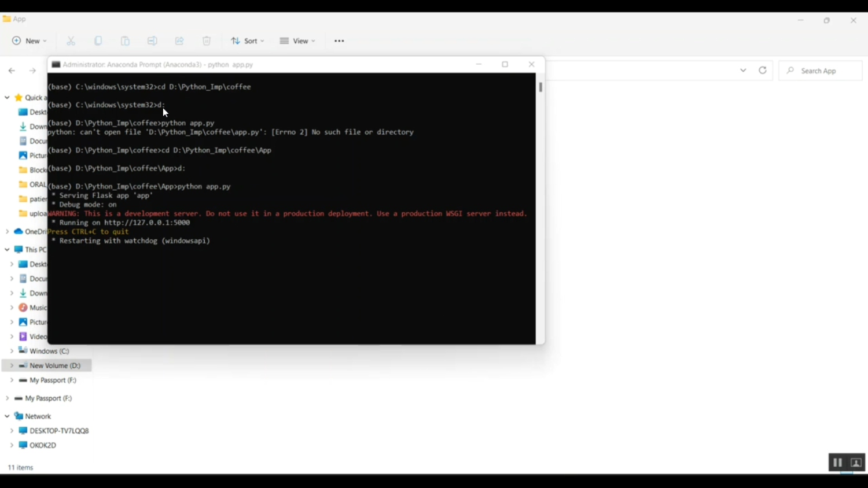Image resolution: width=868 pixels, height=488 pixels.
Task: Open the uploa folder in Quick access
Action: pos(32,213)
